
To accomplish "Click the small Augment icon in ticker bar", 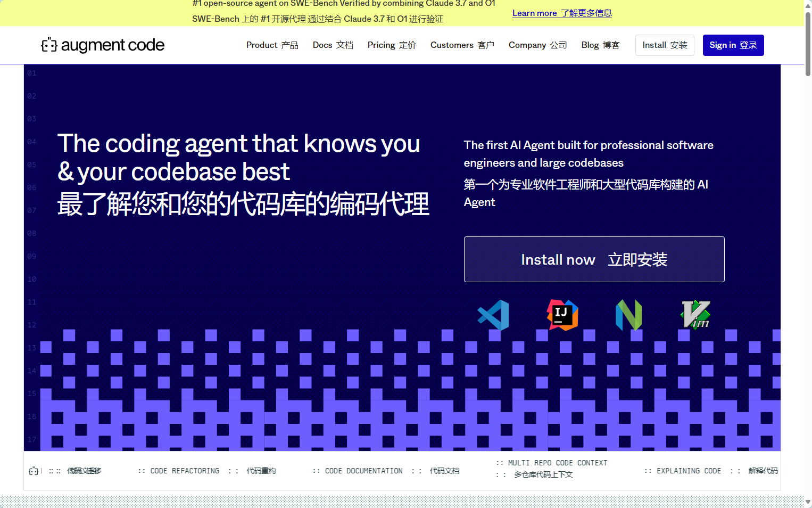I will click(x=34, y=471).
